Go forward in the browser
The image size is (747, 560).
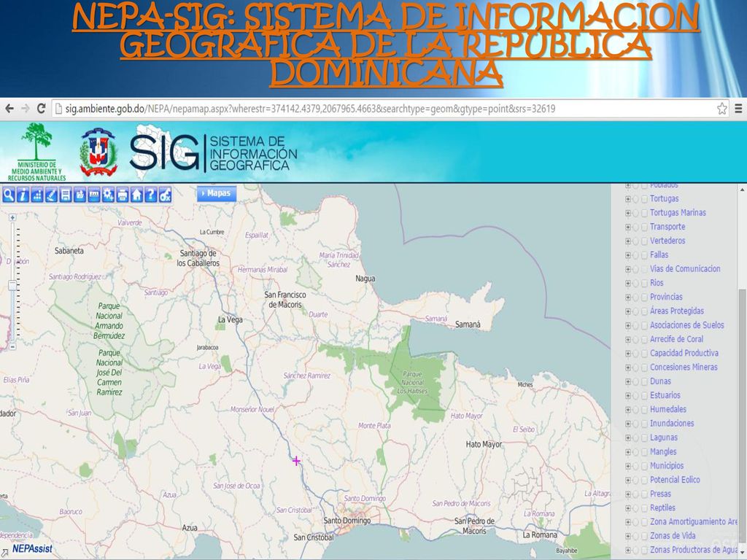[26, 109]
